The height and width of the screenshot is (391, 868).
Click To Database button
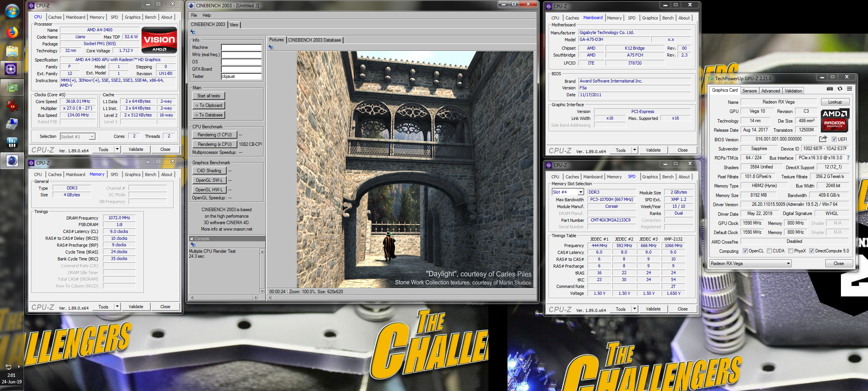coord(209,115)
